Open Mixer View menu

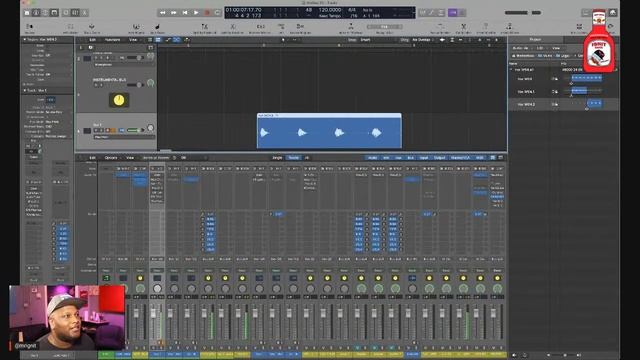[130, 158]
